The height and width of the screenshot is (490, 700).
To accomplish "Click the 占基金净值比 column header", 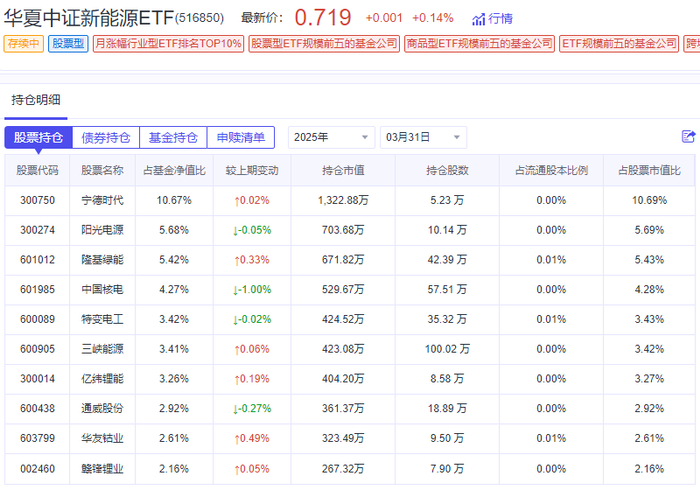I will click(174, 170).
